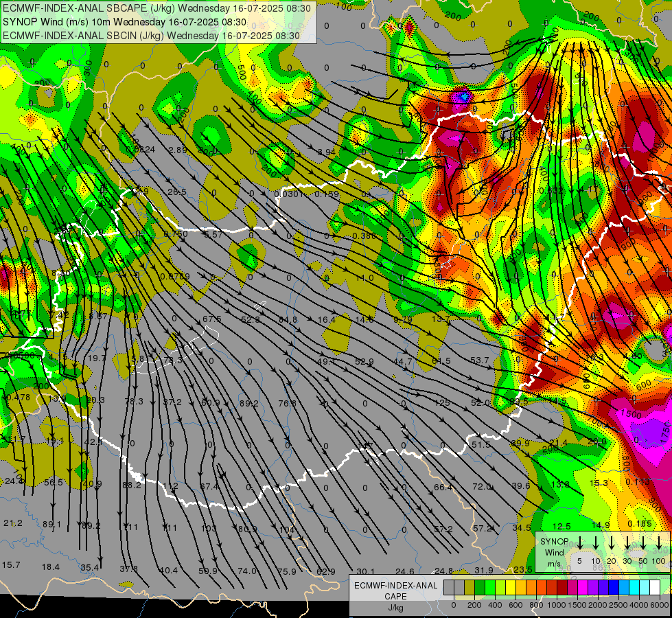The width and height of the screenshot is (672, 618).
Task: Click the CIN value 16.4 on the map
Action: coord(327,319)
